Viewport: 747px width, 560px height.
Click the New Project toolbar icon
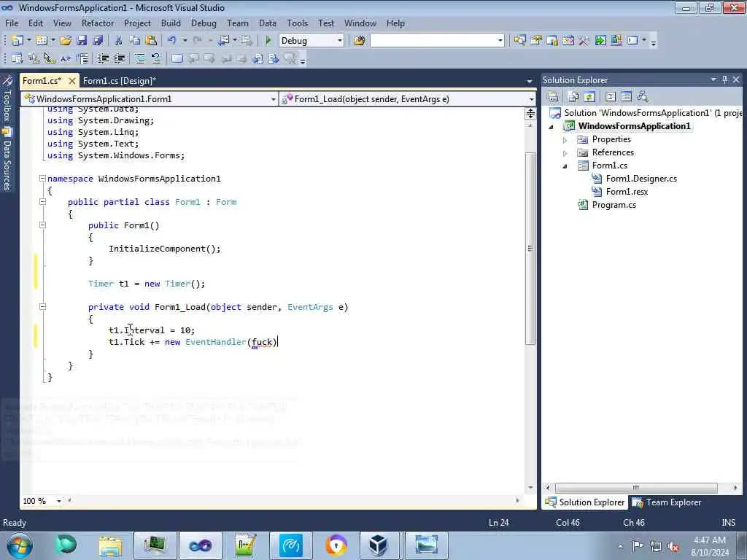[x=18, y=41]
